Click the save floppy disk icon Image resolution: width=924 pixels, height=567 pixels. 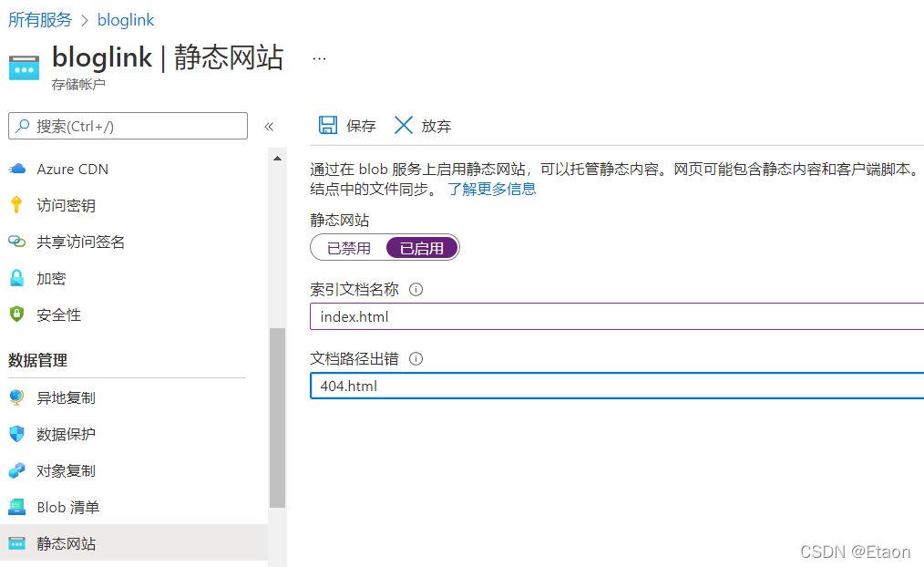coord(328,125)
